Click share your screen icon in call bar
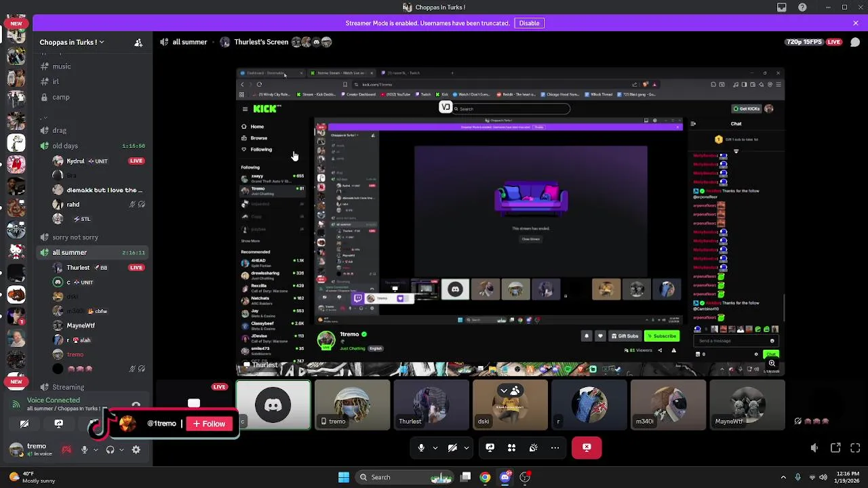Screen dimensions: 868x488 point(490,447)
